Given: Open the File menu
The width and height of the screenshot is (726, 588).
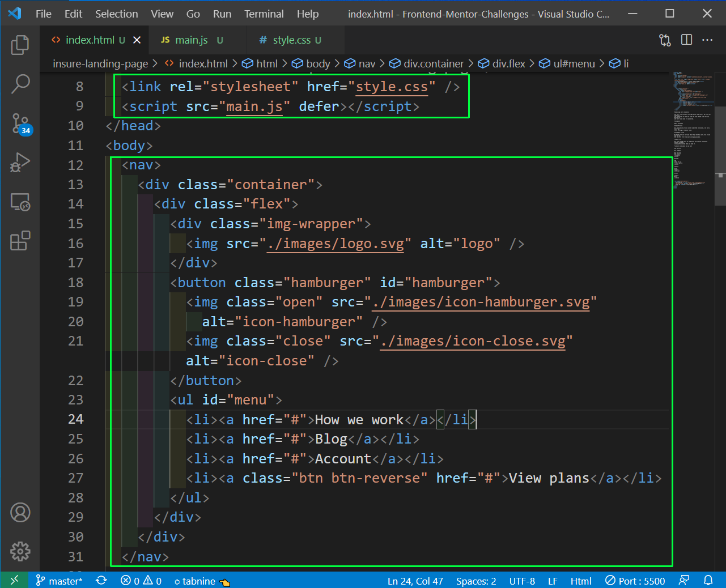Looking at the screenshot, I should click(44, 14).
